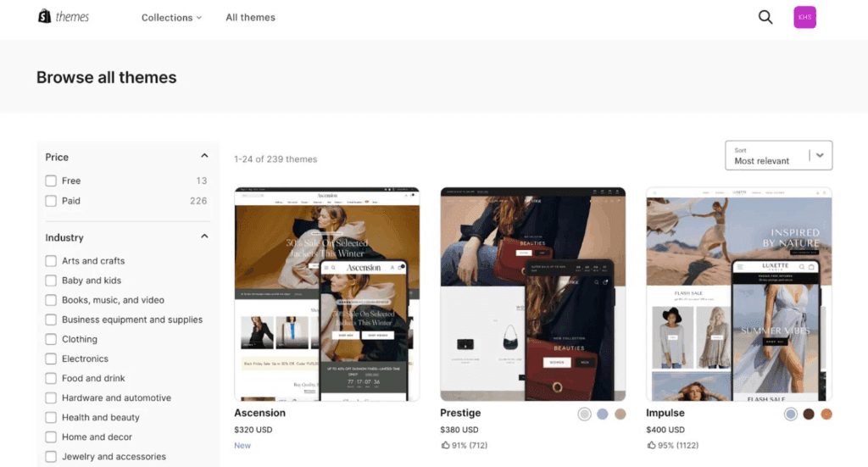Click the thumbs-up rating icon under Impulse
868x467 pixels.
point(651,445)
